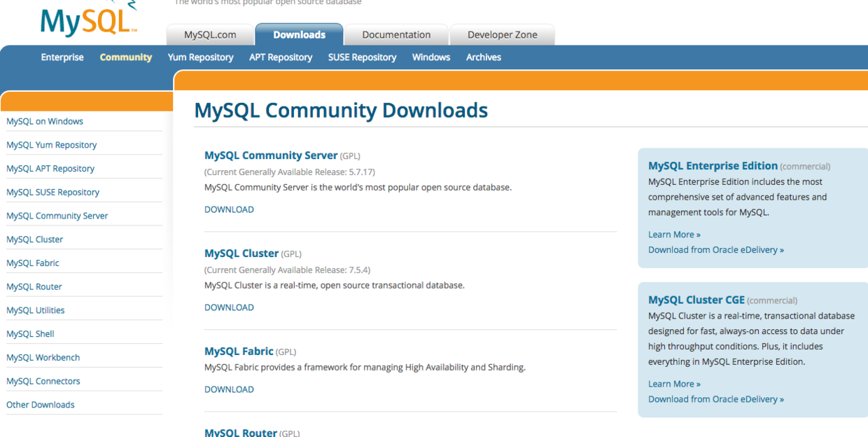This screenshot has width=868, height=437.
Task: Click DOWNLOAD under MySQL Community Server
Action: [x=229, y=209]
